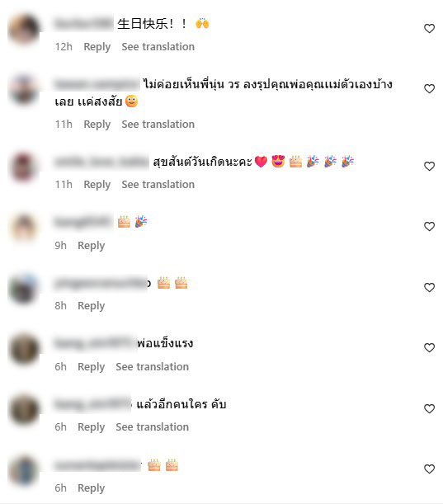Translate the สุขสันต์วันเกิดนะคะ comment
443x504 pixels.
158,185
